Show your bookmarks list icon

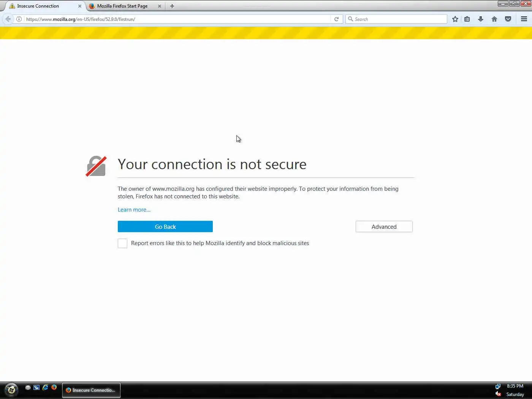(x=467, y=19)
